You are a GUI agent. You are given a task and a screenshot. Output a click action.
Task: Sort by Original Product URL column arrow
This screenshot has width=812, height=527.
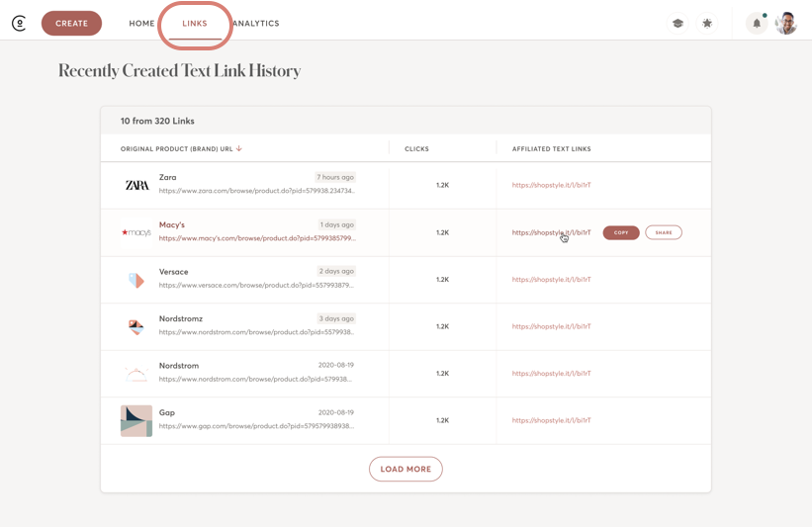pos(239,149)
